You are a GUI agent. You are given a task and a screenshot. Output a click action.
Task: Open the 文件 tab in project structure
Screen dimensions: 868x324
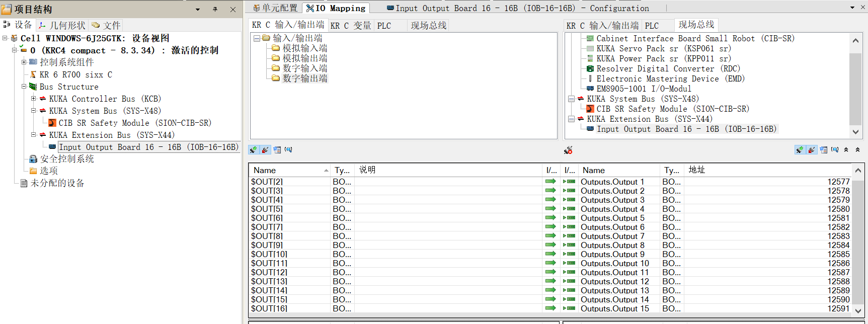click(x=106, y=25)
